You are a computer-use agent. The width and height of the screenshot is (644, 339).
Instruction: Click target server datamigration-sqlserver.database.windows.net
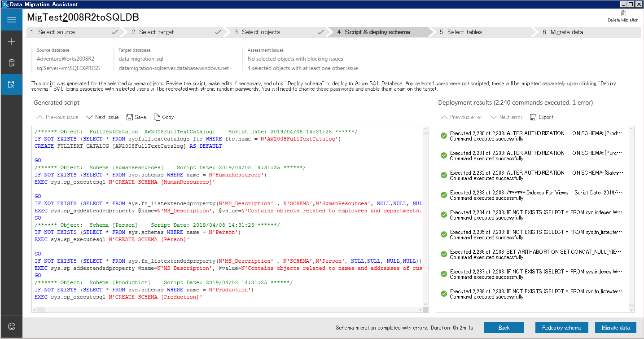click(174, 68)
